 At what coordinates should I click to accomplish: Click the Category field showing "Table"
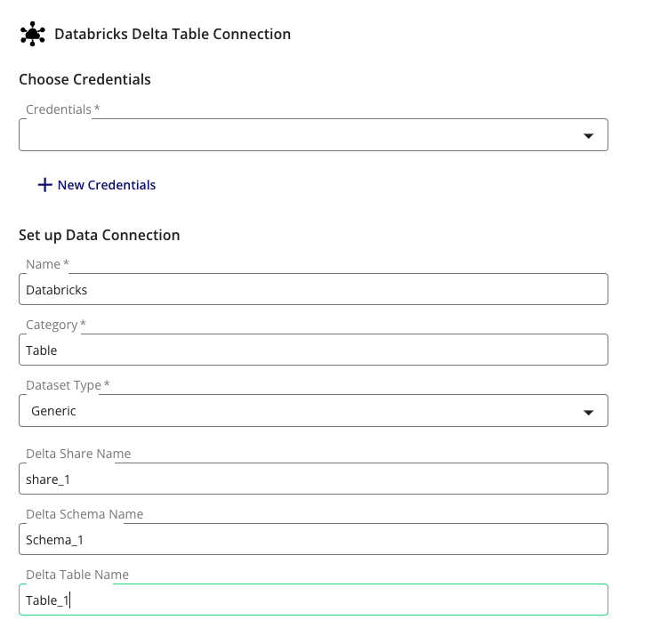pos(311,350)
